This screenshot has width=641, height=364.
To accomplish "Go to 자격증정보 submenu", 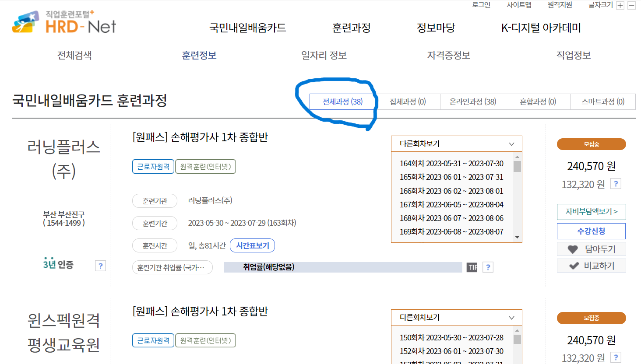I will point(449,56).
